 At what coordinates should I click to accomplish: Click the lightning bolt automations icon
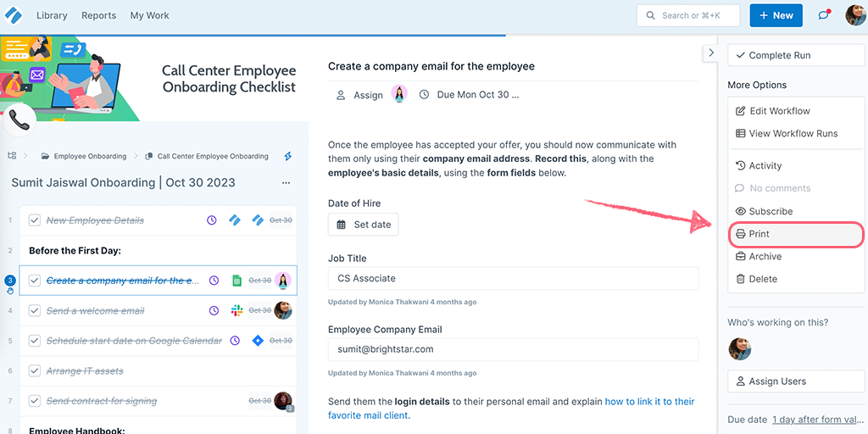point(287,157)
